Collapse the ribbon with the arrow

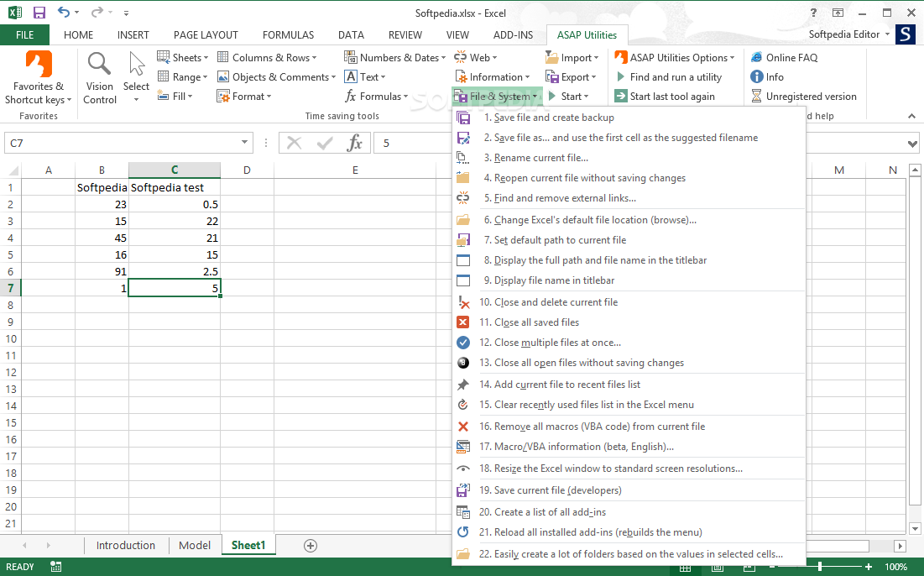pos(911,116)
